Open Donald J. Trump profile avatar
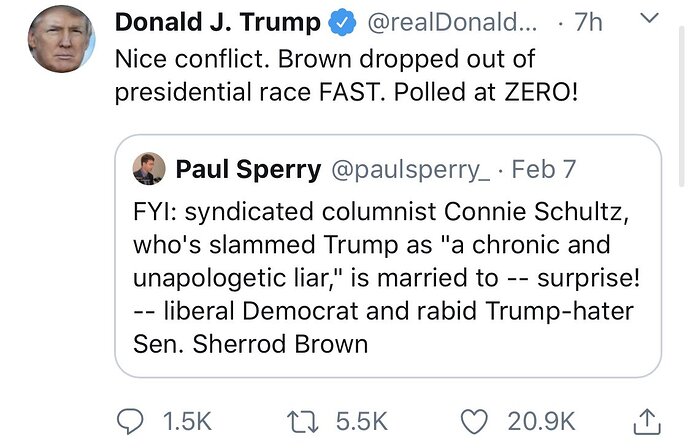Viewport: 690px width, 448px height. 61,39
